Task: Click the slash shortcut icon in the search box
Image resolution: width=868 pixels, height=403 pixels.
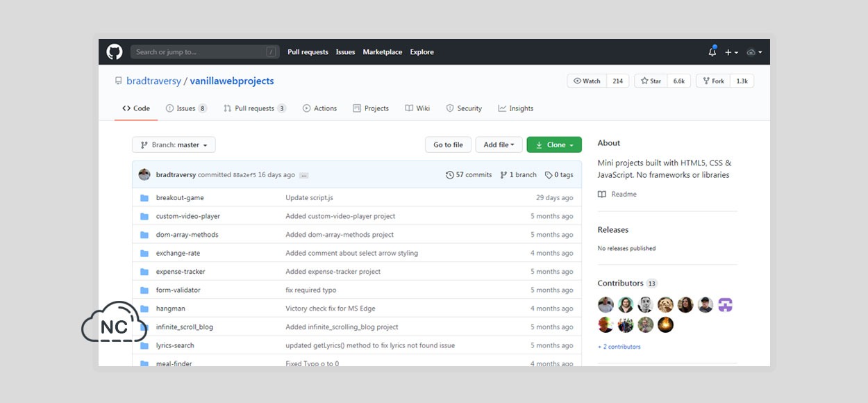Action: click(x=271, y=52)
